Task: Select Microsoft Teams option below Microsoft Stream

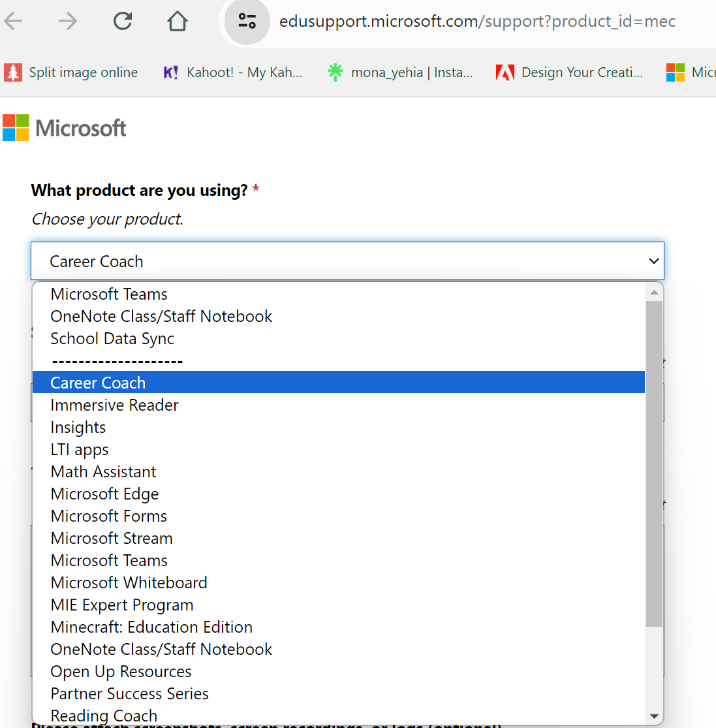Action: pyautogui.click(x=339, y=560)
